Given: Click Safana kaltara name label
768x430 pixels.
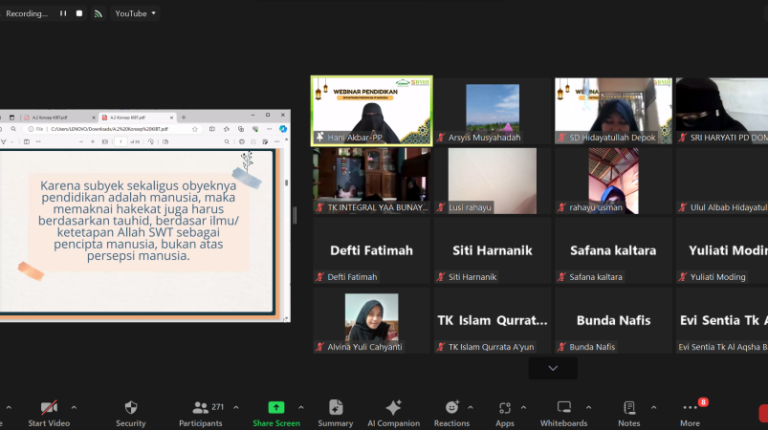Looking at the screenshot, I should pos(596,277).
